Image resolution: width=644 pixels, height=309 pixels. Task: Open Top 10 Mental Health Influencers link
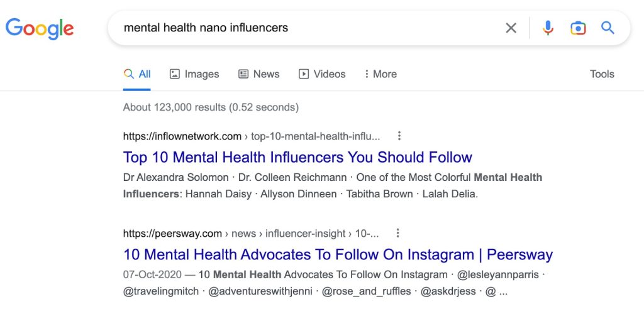coord(297,157)
